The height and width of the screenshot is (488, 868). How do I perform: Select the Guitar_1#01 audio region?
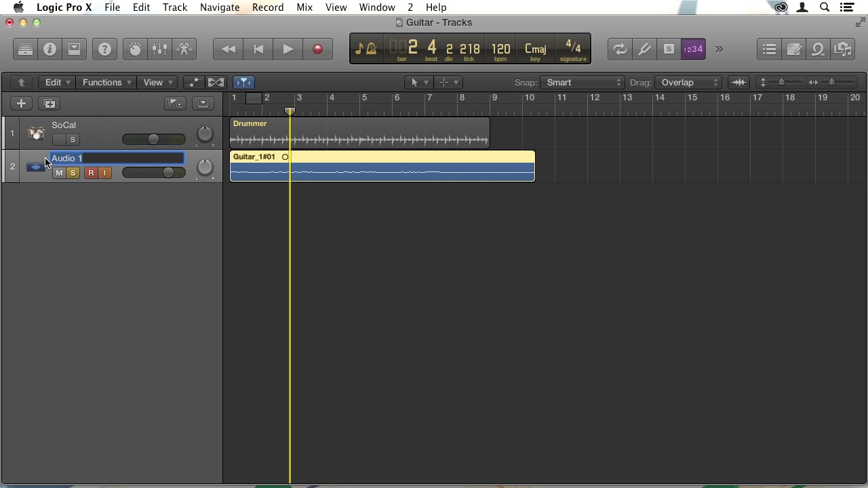point(382,166)
